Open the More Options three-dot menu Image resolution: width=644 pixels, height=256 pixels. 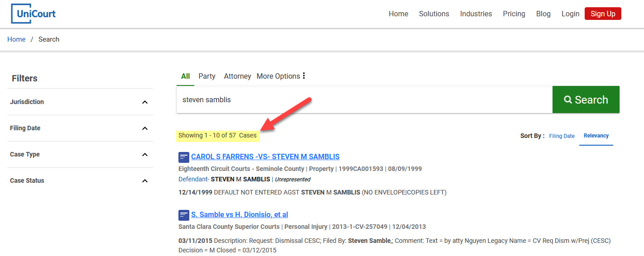(303, 76)
